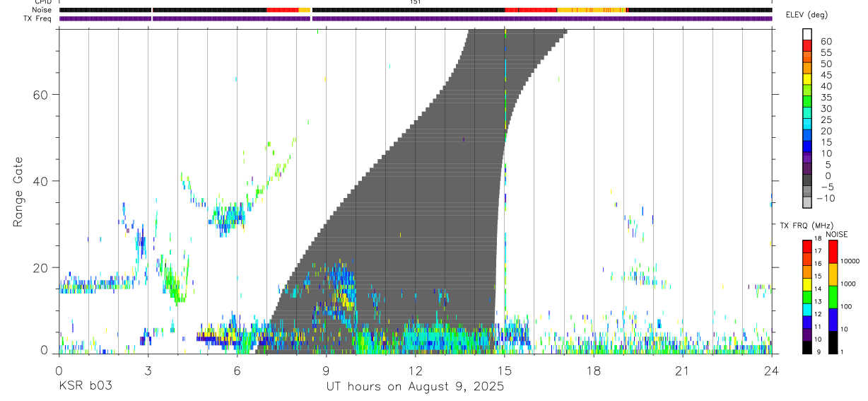Image resolution: width=868 pixels, height=401 pixels.
Task: Click the '25' label on the ELEV scale
Action: (826, 120)
